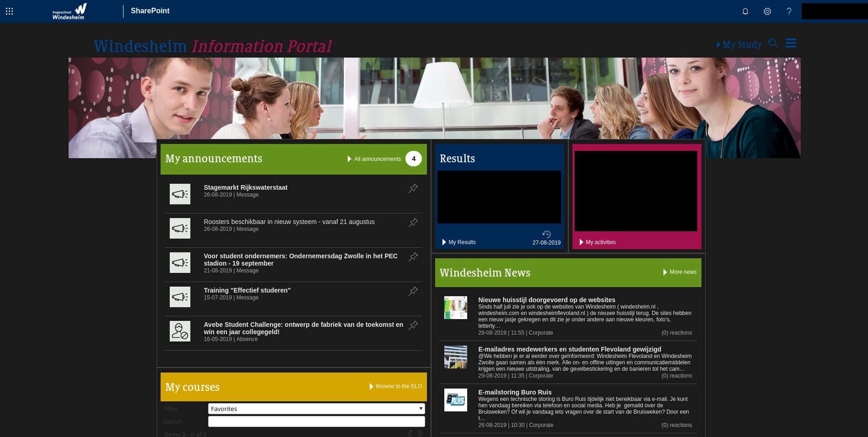Click the Windesheim News heading
Screen dimensions: 868x437
click(485, 273)
